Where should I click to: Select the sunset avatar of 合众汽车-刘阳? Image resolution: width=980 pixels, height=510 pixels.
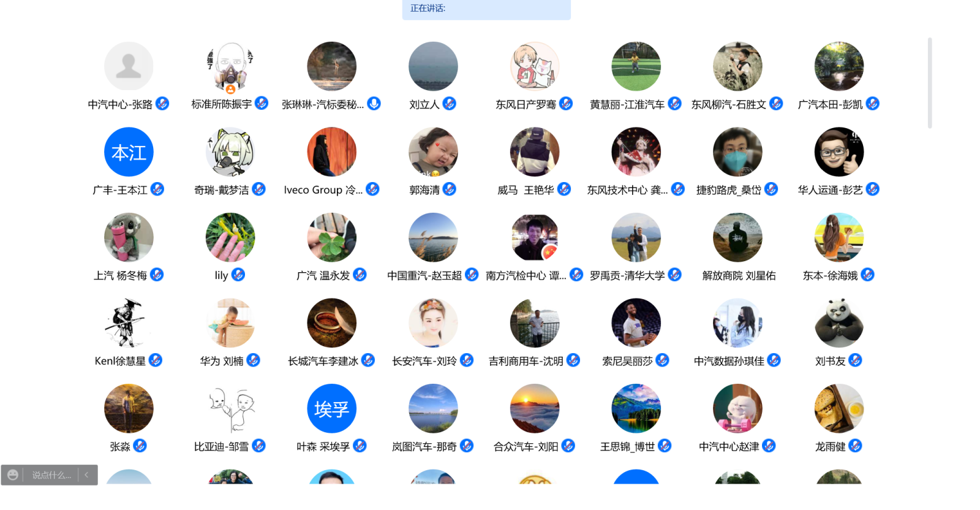coord(535,408)
